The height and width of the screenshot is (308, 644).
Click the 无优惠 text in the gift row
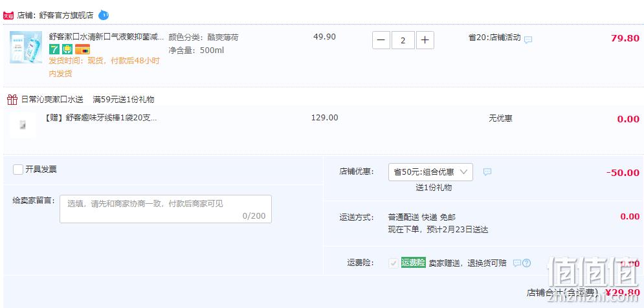point(500,118)
